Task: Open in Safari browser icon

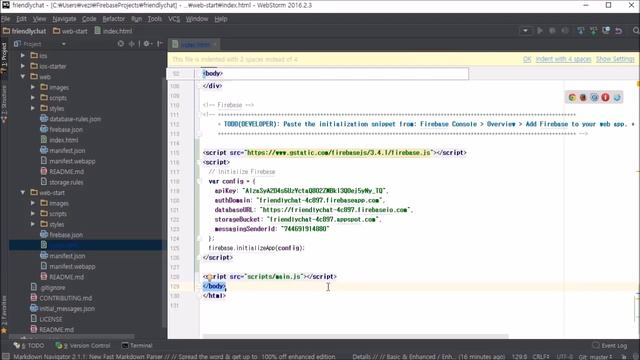Action: tap(594, 97)
